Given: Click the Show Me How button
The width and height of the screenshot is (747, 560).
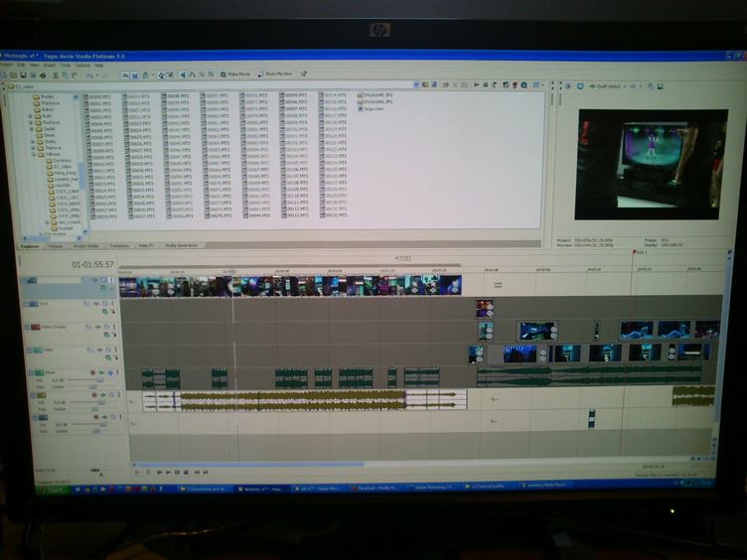Looking at the screenshot, I should [275, 73].
